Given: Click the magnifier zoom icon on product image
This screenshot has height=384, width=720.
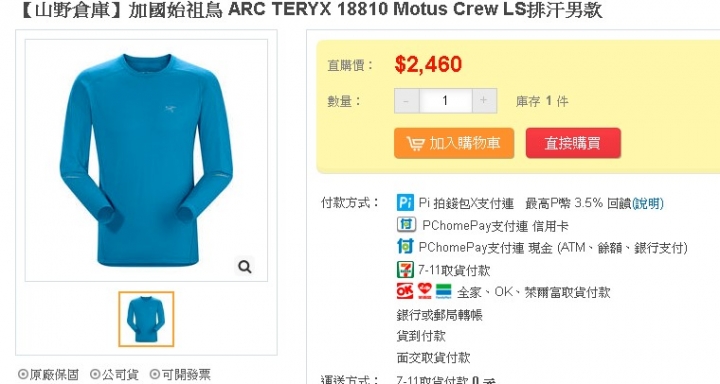Looking at the screenshot, I should tap(245, 266).
